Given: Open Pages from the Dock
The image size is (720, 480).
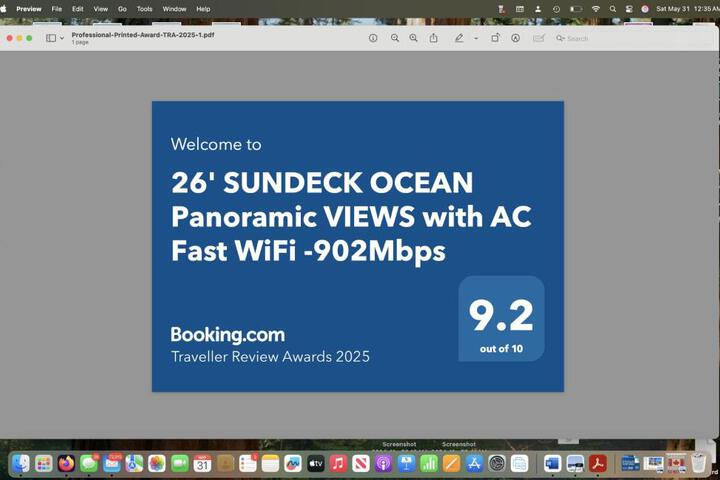Looking at the screenshot, I should [x=451, y=463].
